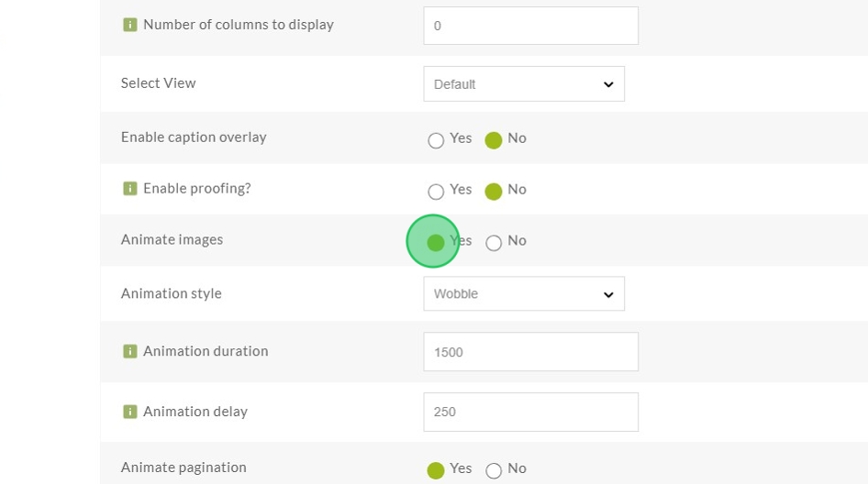Choose Yes for Enable proofing

click(436, 192)
